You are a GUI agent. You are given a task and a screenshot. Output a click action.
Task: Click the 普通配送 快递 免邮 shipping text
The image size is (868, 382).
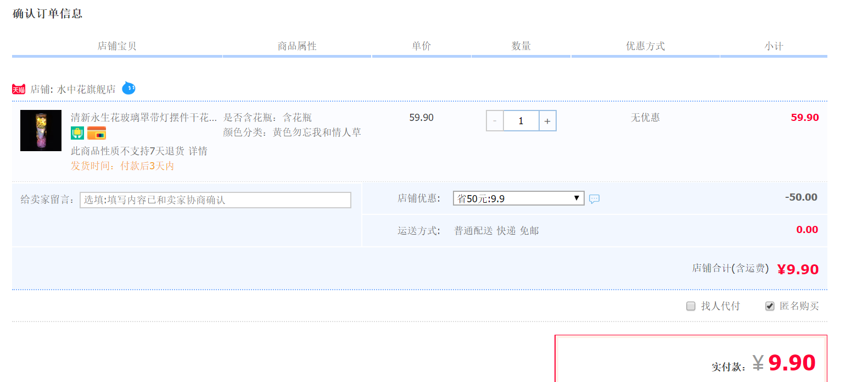tap(496, 231)
